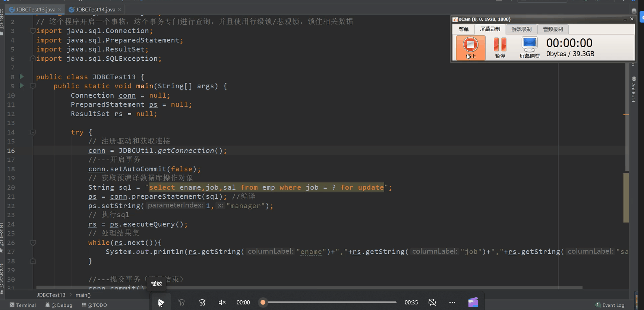Click the video progress slider handle

263,302
